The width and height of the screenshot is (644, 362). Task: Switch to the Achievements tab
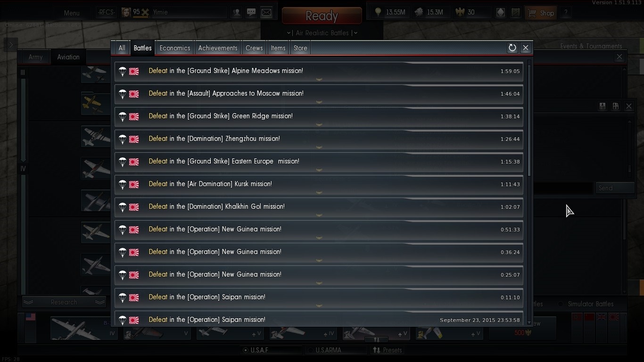(218, 48)
